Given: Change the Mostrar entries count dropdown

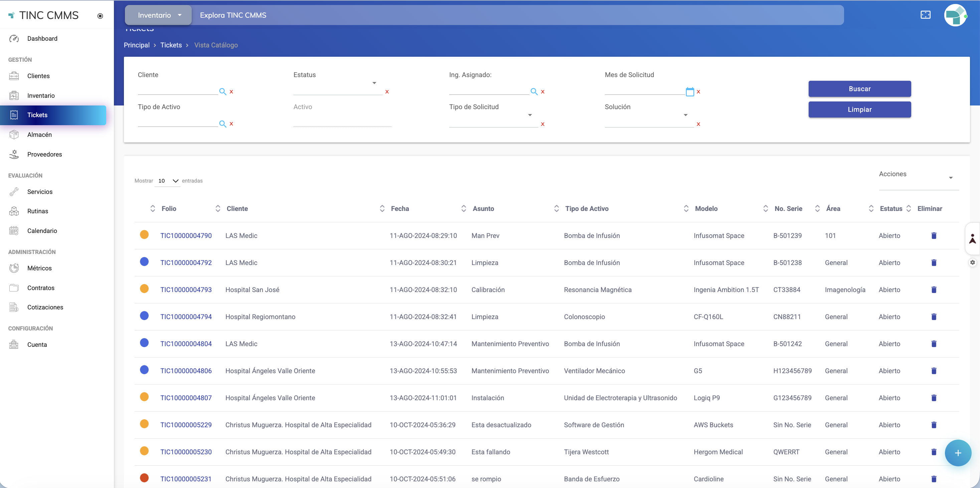Looking at the screenshot, I should 168,181.
